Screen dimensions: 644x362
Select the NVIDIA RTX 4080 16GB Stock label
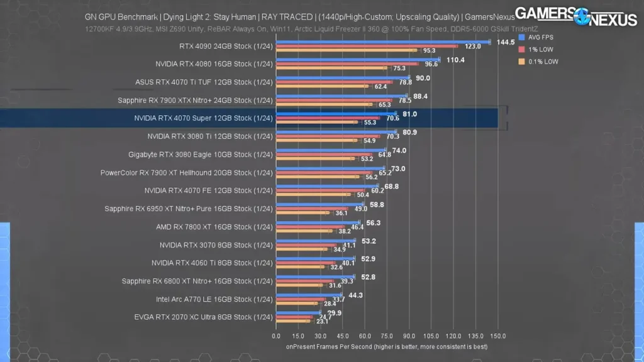(214, 64)
